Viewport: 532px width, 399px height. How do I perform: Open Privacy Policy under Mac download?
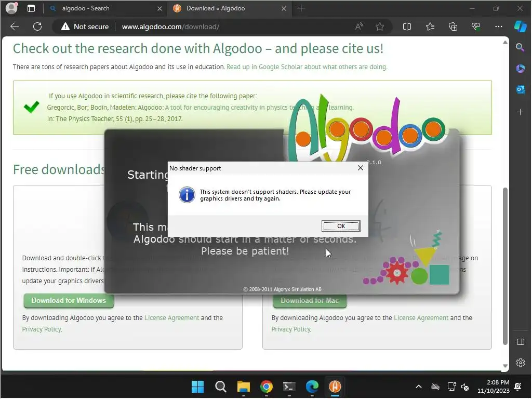(291, 329)
